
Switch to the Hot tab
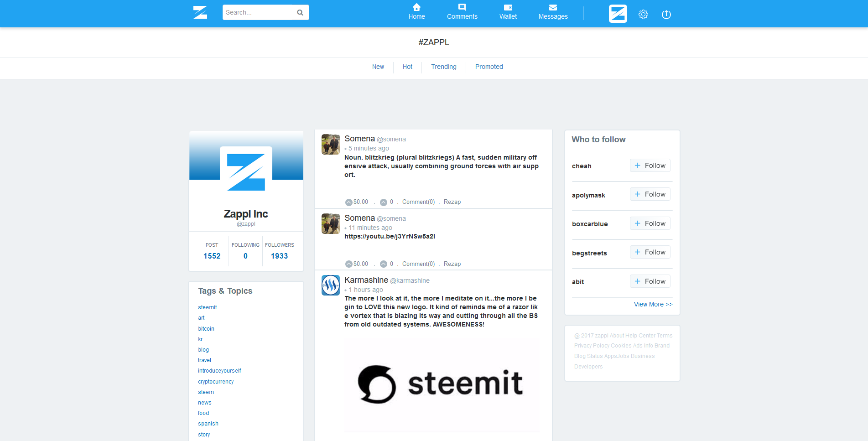pyautogui.click(x=407, y=67)
